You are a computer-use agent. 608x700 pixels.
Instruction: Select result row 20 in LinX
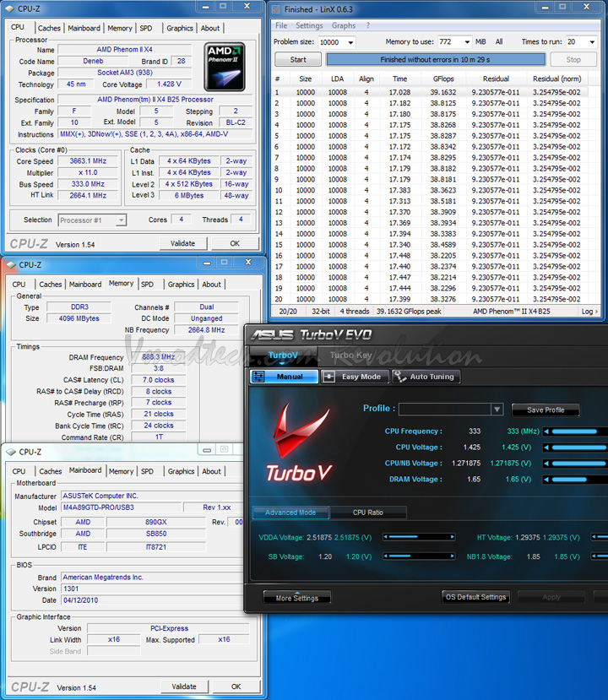[x=430, y=299]
